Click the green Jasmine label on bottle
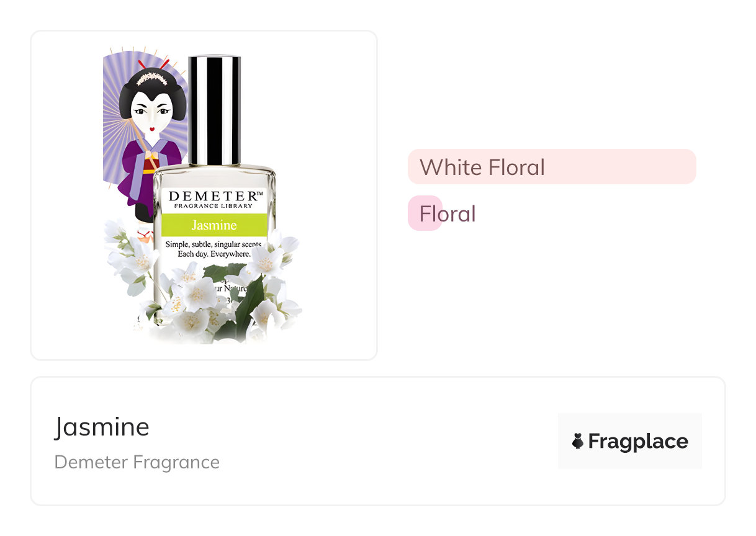 pyautogui.click(x=215, y=225)
